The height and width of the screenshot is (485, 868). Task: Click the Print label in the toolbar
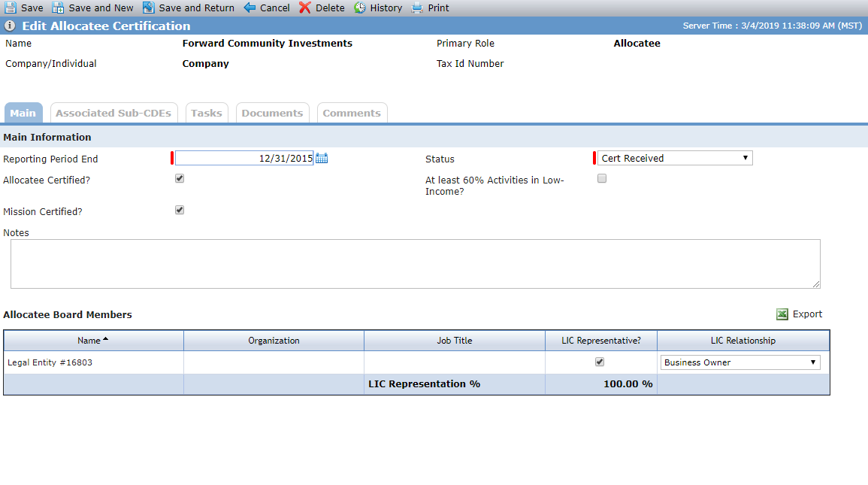[438, 8]
